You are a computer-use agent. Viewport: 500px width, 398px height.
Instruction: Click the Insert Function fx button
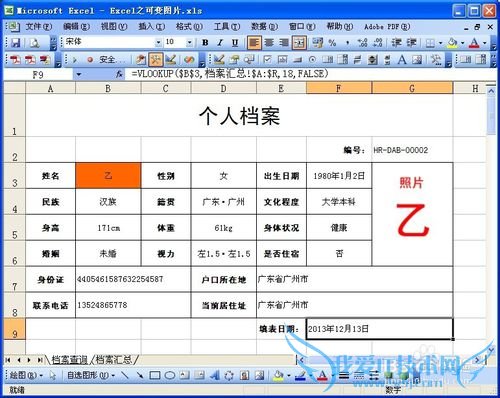(x=119, y=74)
